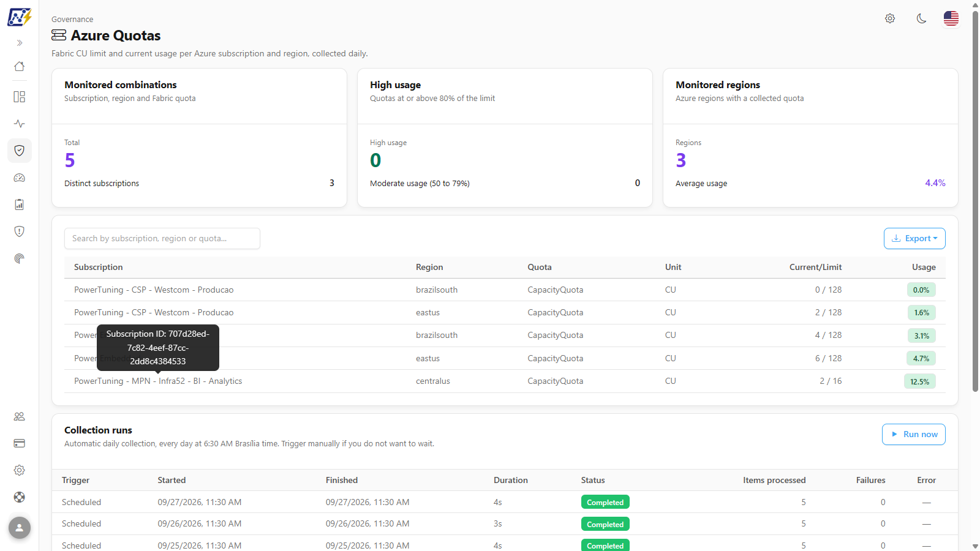Open the language flag selector
Viewport: 980px width, 551px height.
951,18
